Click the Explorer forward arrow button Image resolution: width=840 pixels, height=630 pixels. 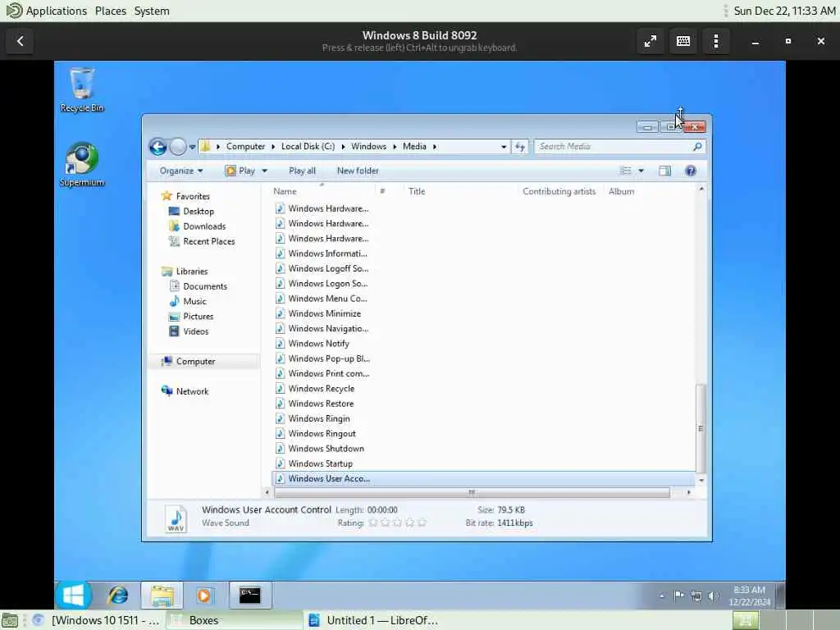pyautogui.click(x=178, y=147)
